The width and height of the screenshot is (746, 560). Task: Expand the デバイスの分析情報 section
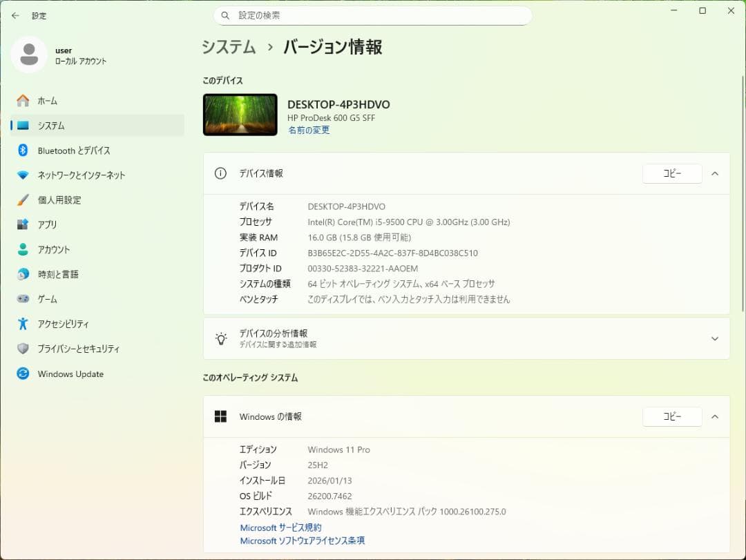715,338
